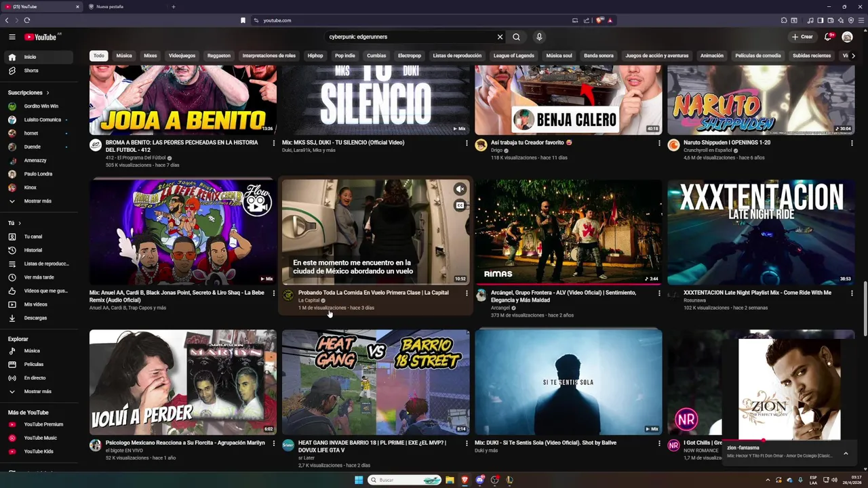This screenshot has height=488, width=868.
Task: Open Descargas in the sidebar
Action: (x=38, y=318)
